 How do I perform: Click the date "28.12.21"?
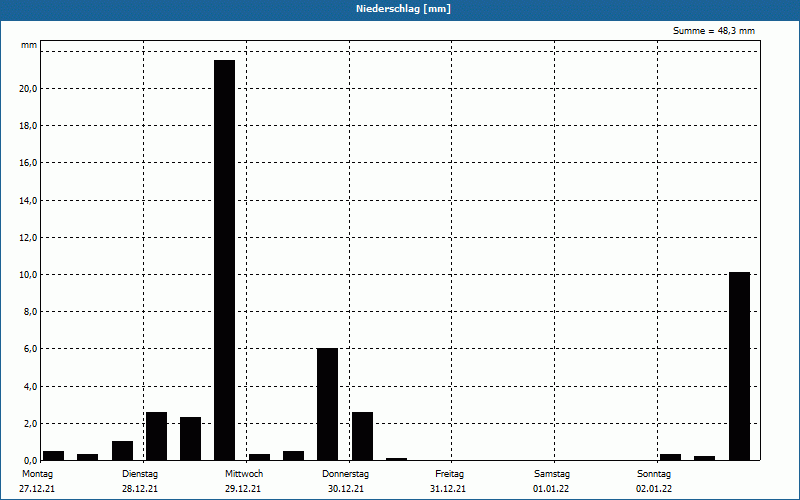coord(140,489)
